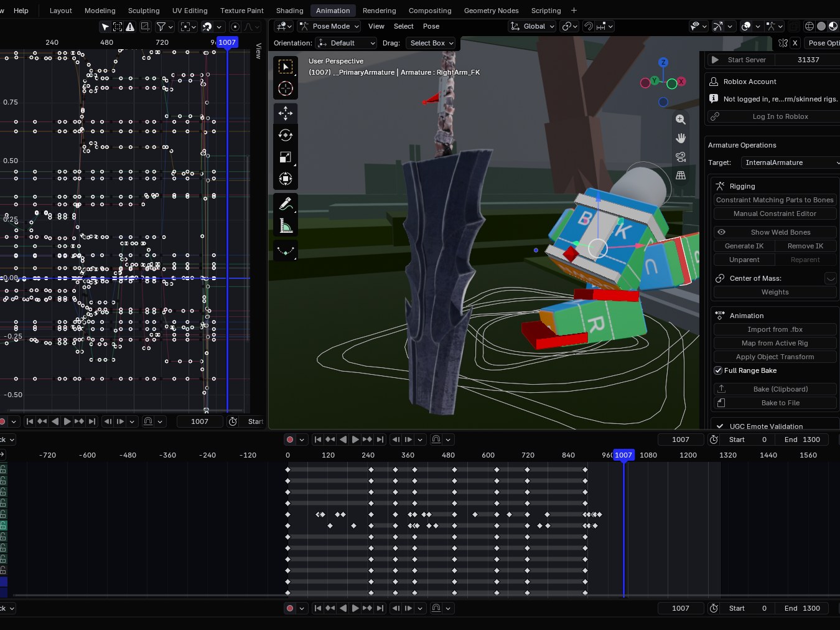Click the playhead marker 1007 in dope sheet

click(x=623, y=455)
